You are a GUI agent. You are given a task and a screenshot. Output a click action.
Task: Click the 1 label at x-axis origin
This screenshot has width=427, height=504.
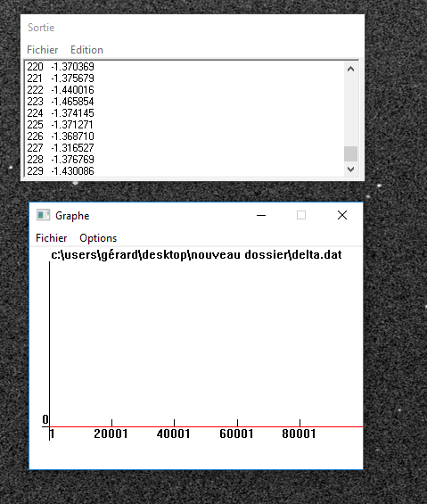click(53, 434)
